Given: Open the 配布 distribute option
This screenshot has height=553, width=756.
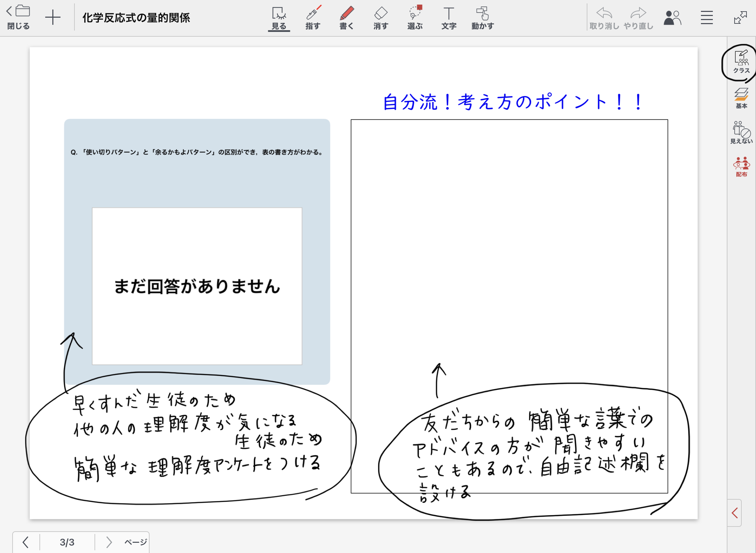Looking at the screenshot, I should 741,167.
